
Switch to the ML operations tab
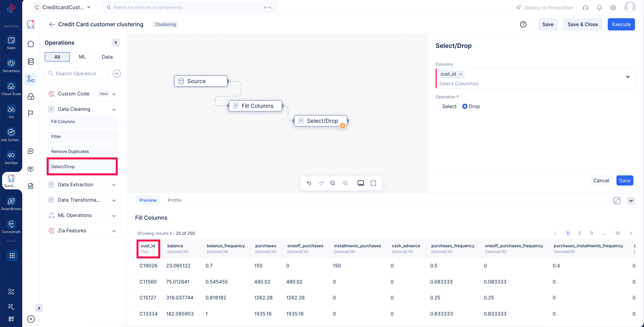point(82,57)
